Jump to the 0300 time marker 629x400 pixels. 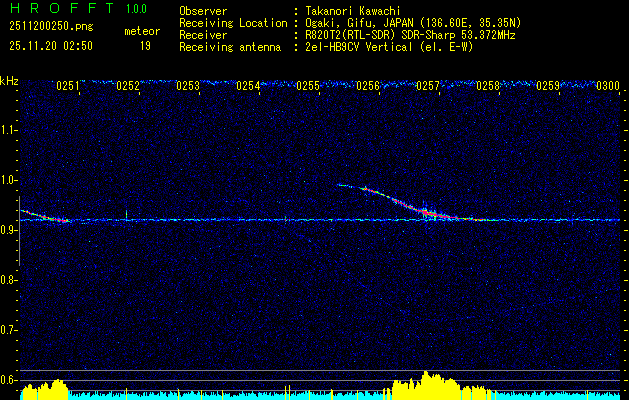(607, 87)
